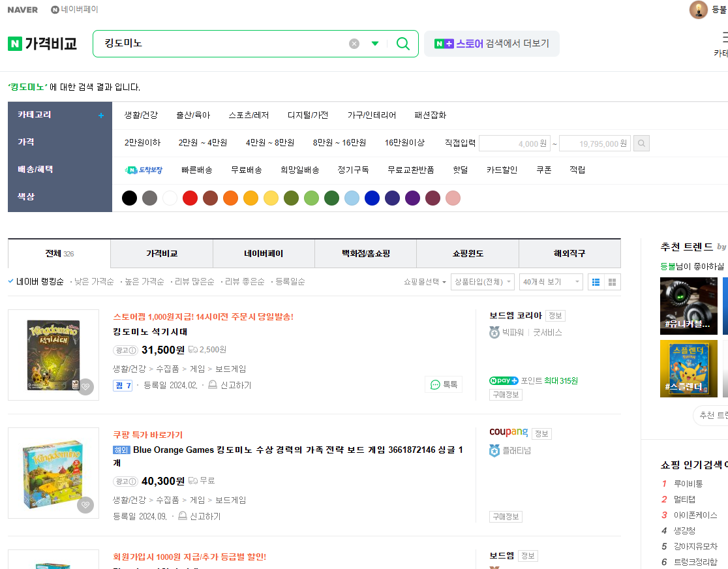Click the minimum price input field
This screenshot has width=728, height=569.
pyautogui.click(x=515, y=144)
